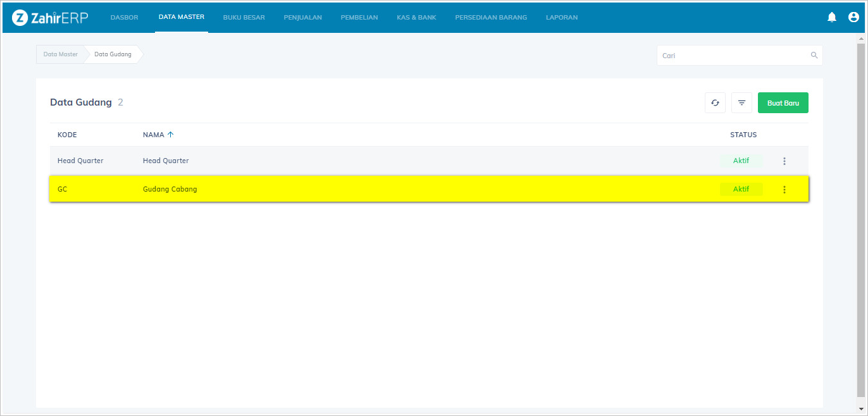Open the filter list icon button
The height and width of the screenshot is (416, 868).
[x=741, y=103]
